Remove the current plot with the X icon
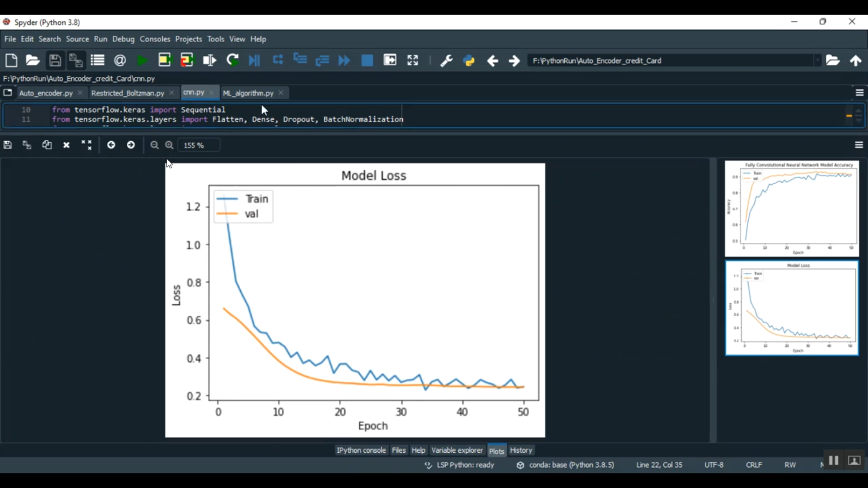This screenshot has width=868, height=488. (67, 145)
